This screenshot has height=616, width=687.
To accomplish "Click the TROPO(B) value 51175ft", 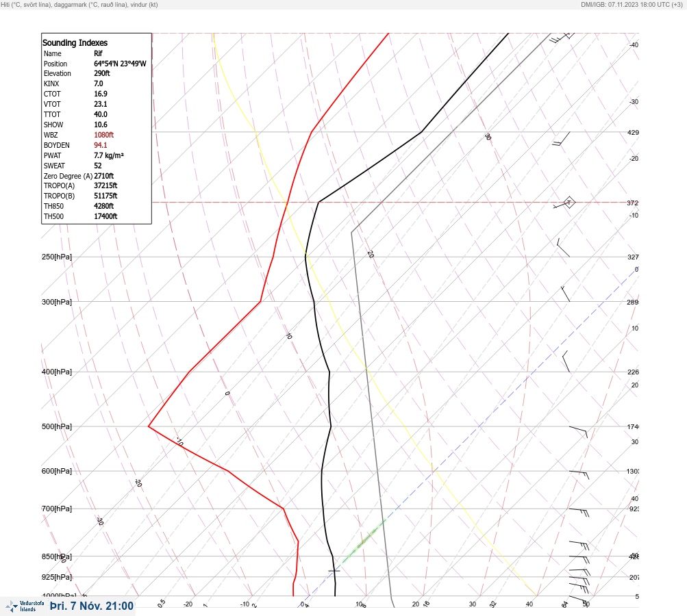I will pos(105,196).
